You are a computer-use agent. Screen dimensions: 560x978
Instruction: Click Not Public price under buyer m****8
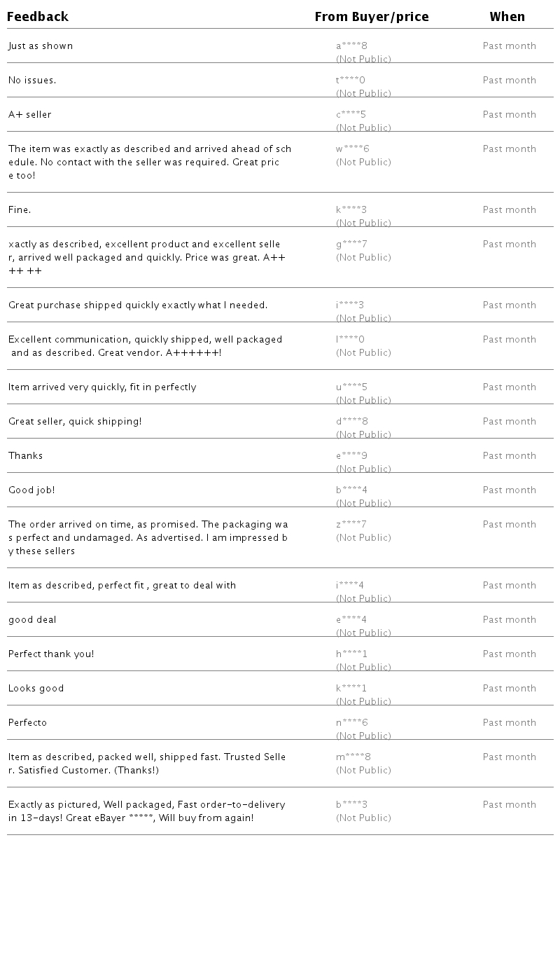363,771
